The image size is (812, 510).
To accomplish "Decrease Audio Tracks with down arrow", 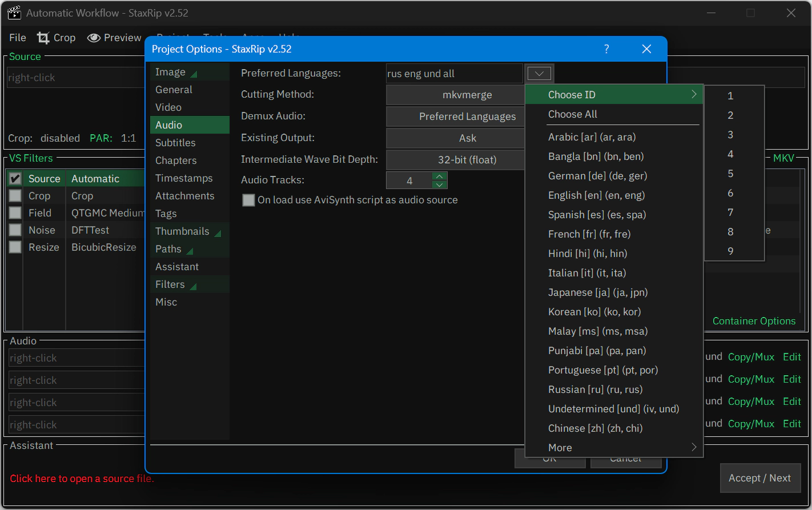I will [x=439, y=184].
